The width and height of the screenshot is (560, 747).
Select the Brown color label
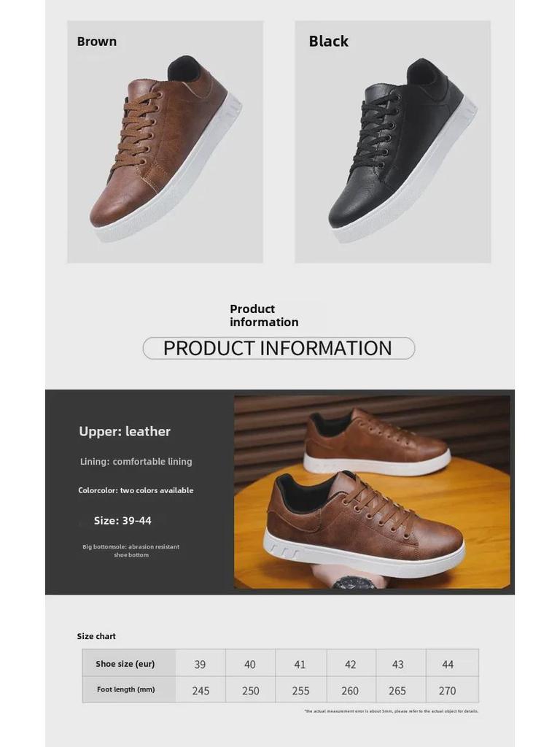(97, 42)
